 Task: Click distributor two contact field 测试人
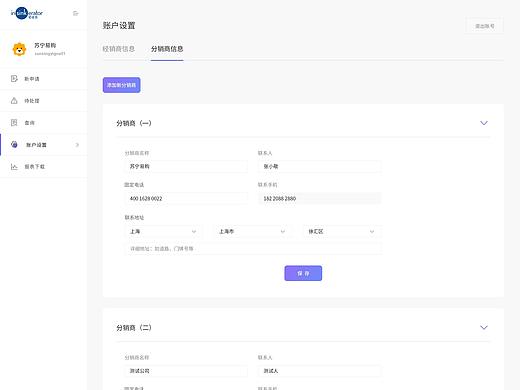[x=319, y=371]
